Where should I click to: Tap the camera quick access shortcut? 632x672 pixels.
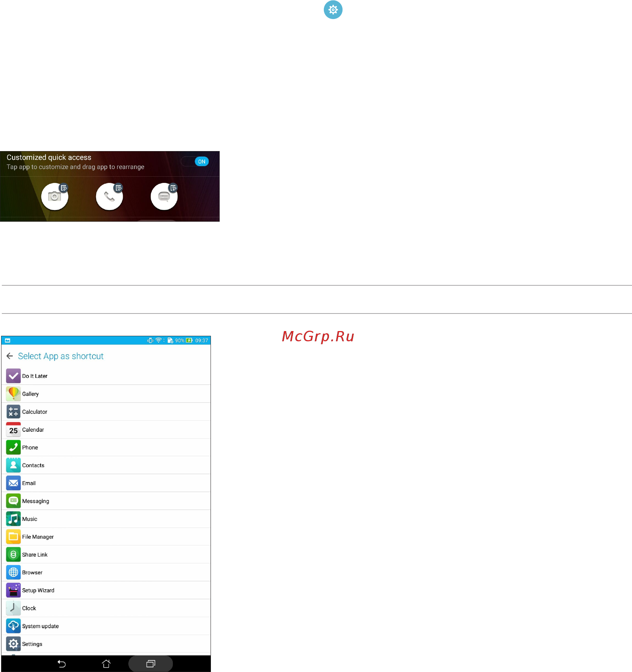click(x=55, y=197)
